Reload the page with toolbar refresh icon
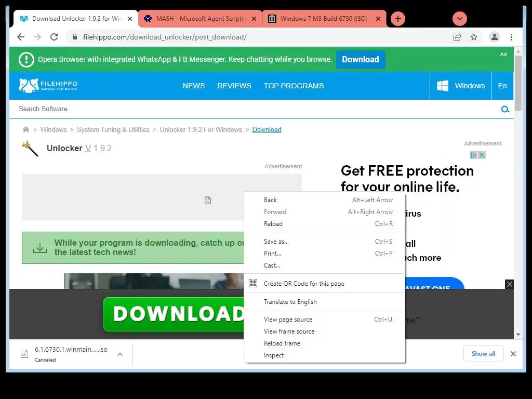This screenshot has height=399, width=532. click(x=54, y=37)
